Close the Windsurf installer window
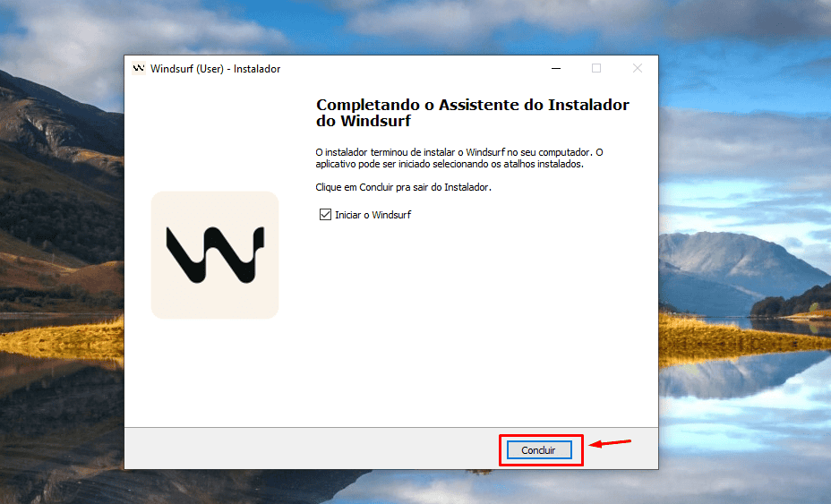Screen dimensions: 831x504 pyautogui.click(x=638, y=68)
